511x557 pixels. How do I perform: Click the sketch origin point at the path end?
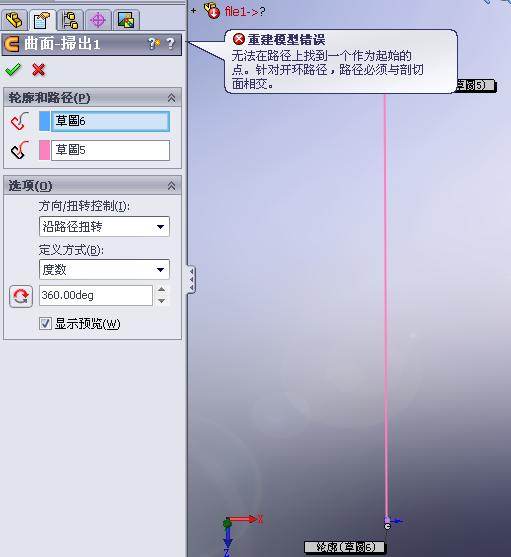point(387,526)
